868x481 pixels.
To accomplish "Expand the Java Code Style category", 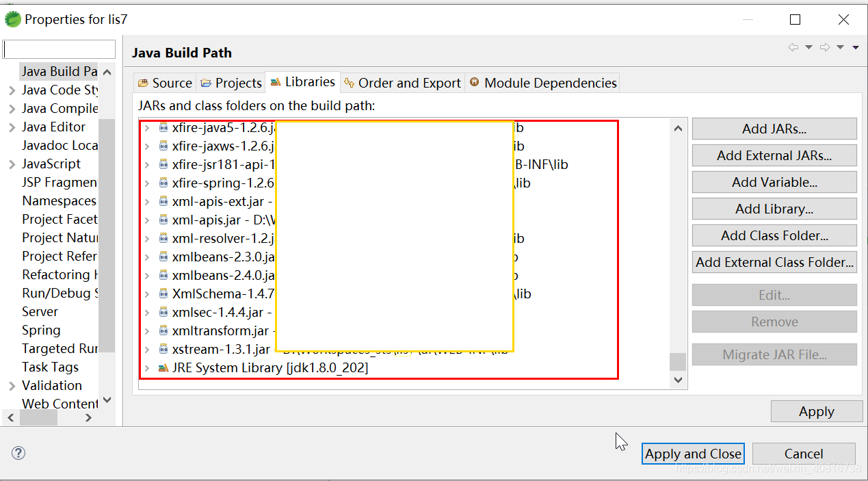I will point(12,90).
